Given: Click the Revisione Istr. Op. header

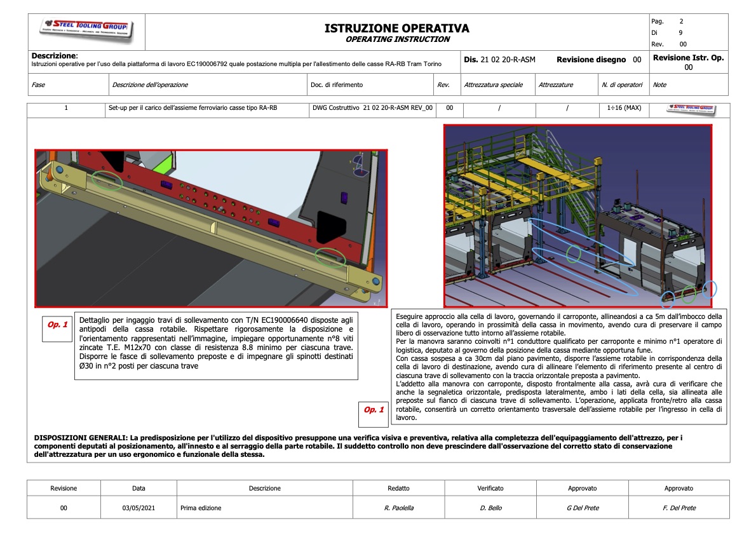Looking at the screenshot, I should tap(689, 58).
